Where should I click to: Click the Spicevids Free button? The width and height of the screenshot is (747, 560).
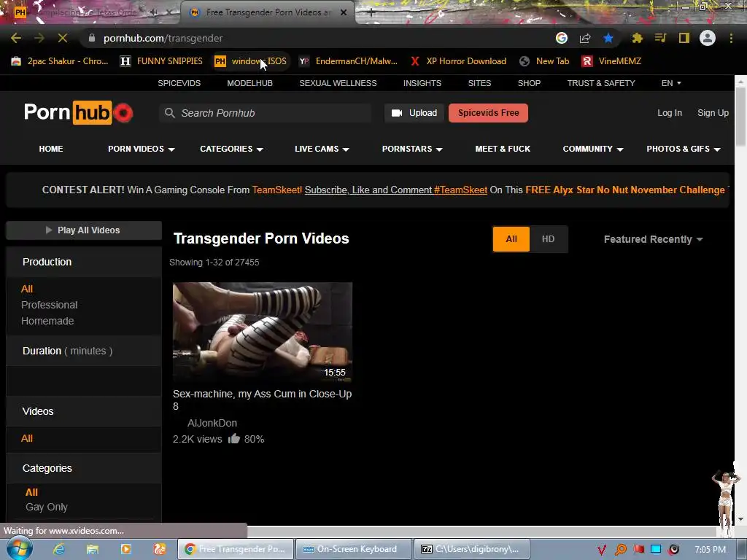(488, 113)
